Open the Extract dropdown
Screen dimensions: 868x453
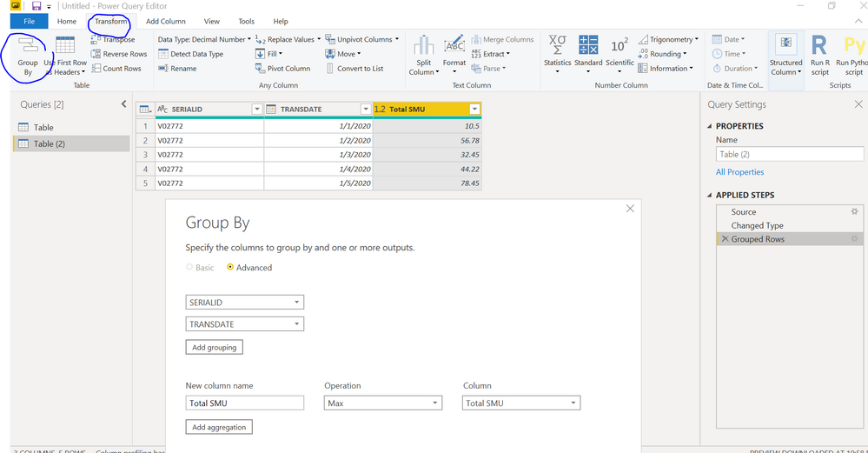(490, 54)
